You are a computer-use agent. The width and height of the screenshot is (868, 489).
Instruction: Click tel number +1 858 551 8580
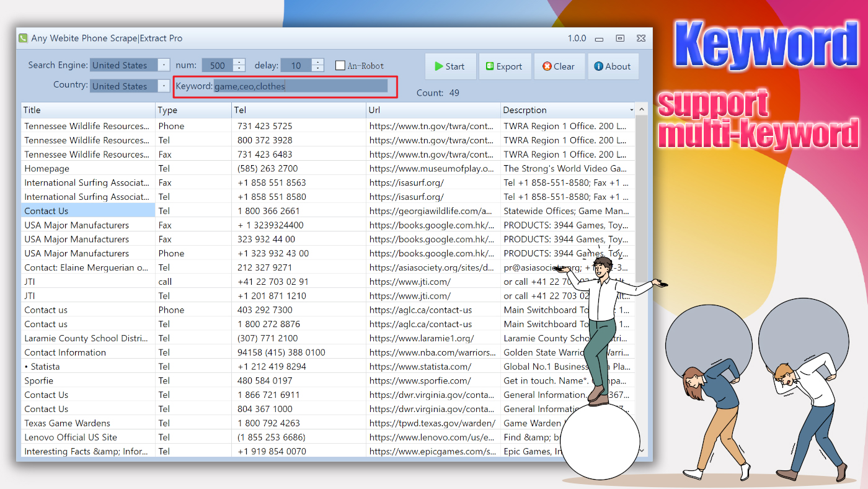(272, 197)
